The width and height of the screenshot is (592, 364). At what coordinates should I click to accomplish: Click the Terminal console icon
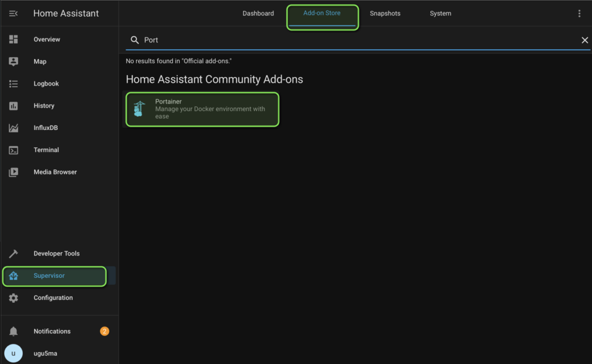point(14,150)
